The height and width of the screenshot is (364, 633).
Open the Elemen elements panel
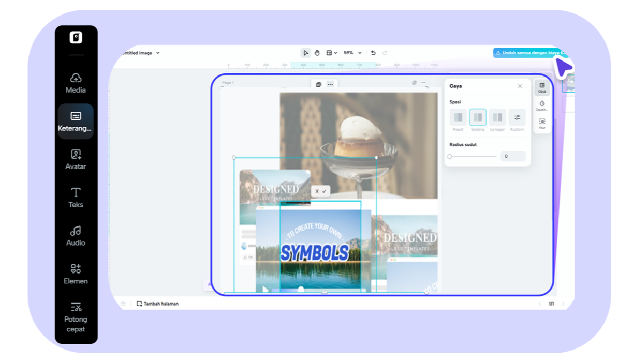[x=76, y=274]
